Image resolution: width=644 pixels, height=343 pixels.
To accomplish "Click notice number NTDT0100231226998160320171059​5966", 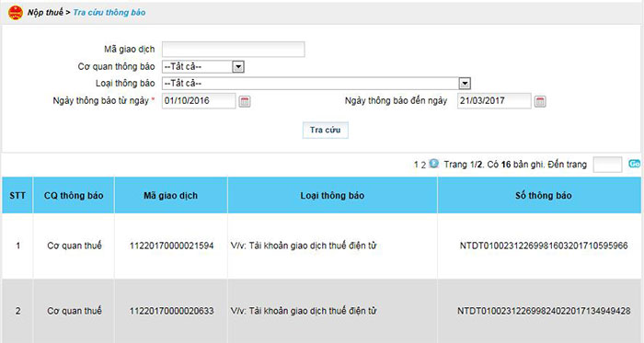I will pos(544,246).
